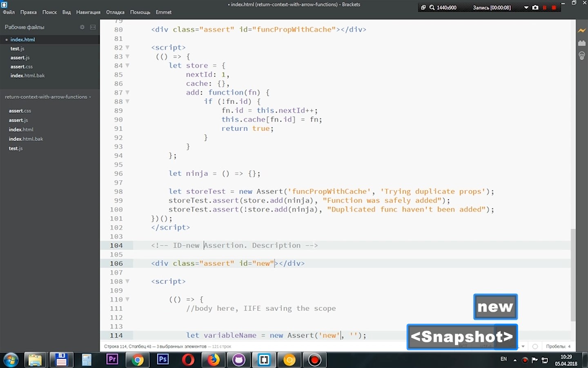
Task: Open the Extension Manager brick icon
Action: click(581, 43)
